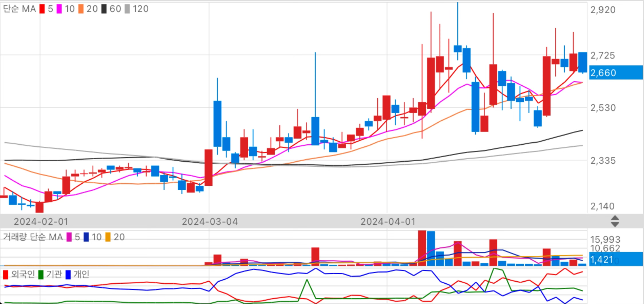This screenshot has height=304, width=644.
Task: Click the blue 개인 legend swatch
Action: [68, 274]
